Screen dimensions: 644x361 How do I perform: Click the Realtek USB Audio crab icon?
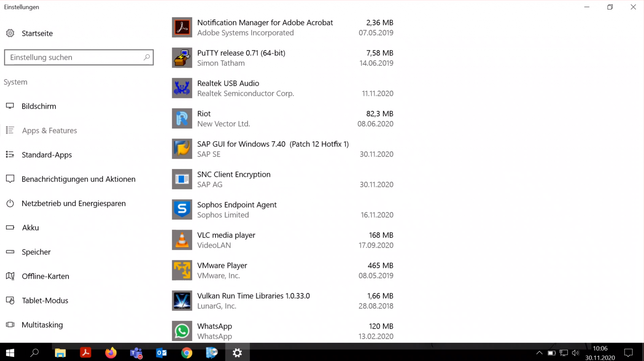[182, 88]
